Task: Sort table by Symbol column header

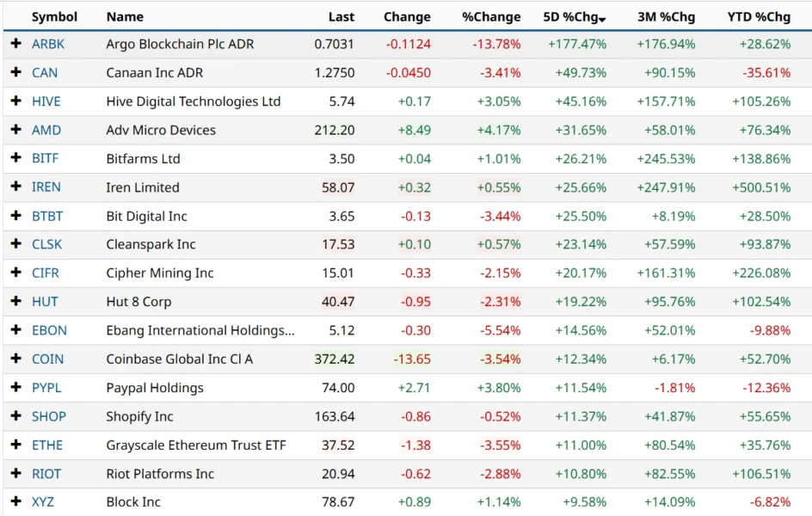Action: click(54, 16)
